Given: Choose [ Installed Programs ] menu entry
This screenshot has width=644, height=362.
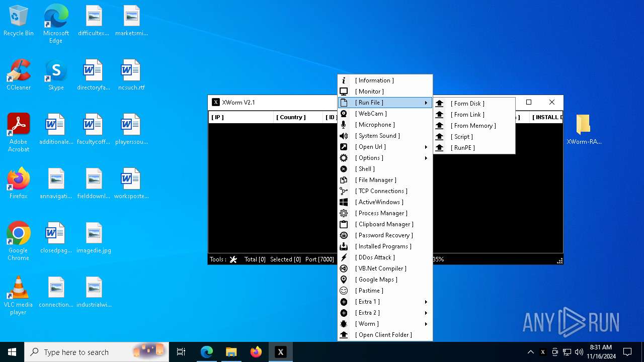Looking at the screenshot, I should pos(385,246).
